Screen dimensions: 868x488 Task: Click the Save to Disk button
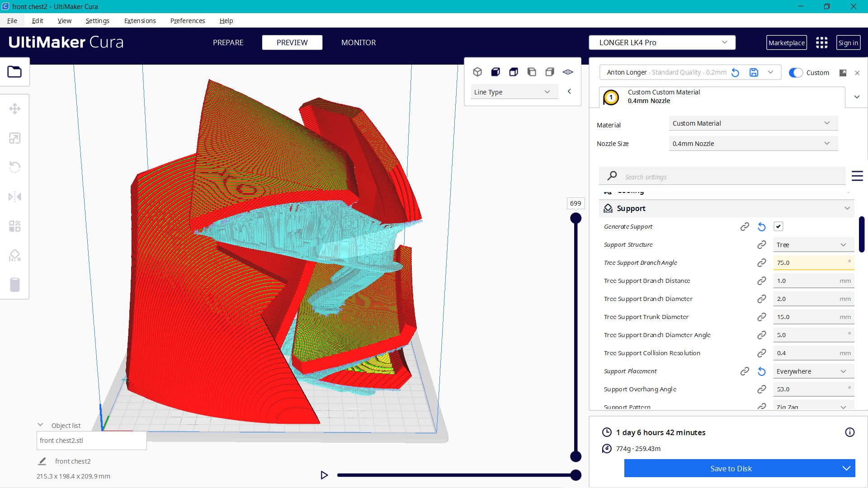point(731,468)
